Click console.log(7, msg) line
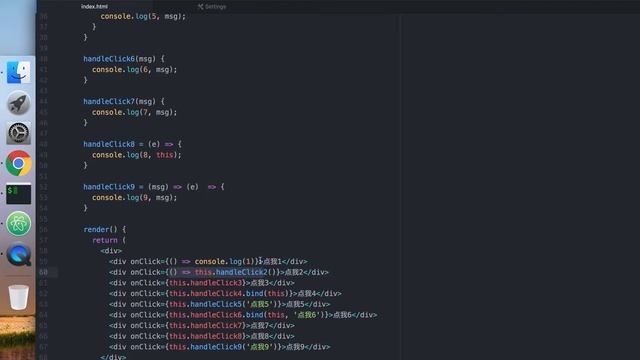640x360 pixels. [x=135, y=112]
